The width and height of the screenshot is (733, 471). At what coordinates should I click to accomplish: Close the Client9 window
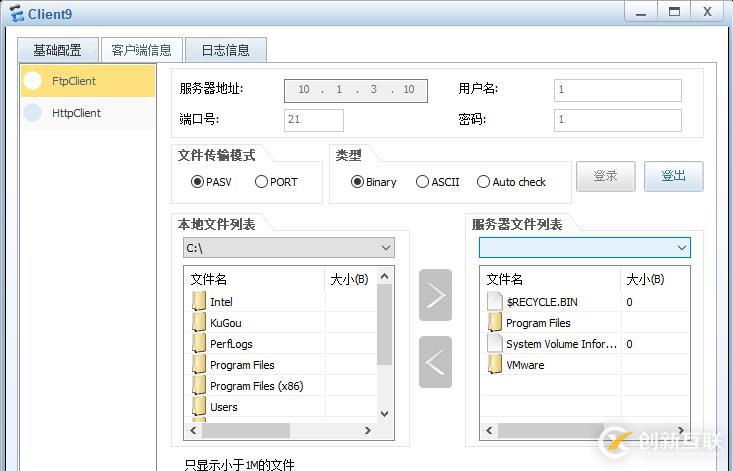pyautogui.click(x=707, y=12)
